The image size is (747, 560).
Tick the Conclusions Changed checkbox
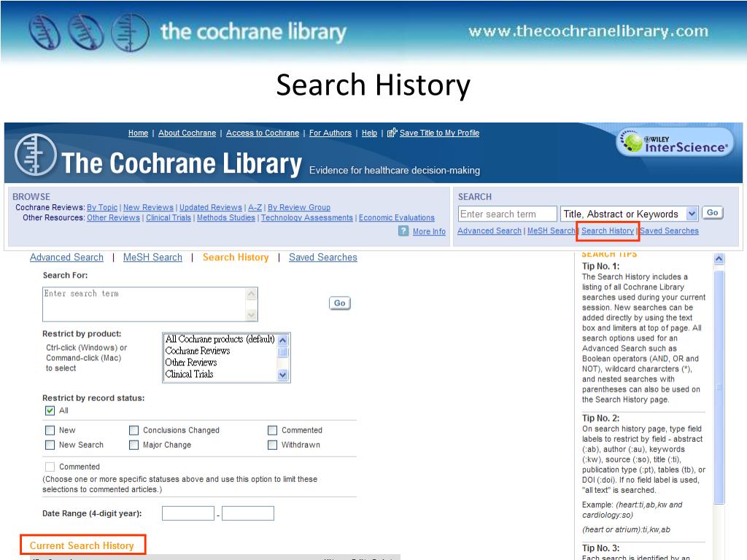[x=134, y=430]
